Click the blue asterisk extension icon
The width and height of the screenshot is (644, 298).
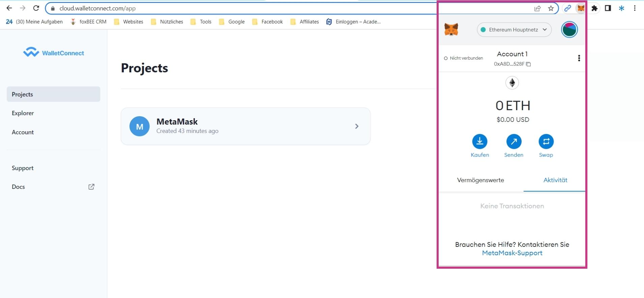tap(621, 8)
